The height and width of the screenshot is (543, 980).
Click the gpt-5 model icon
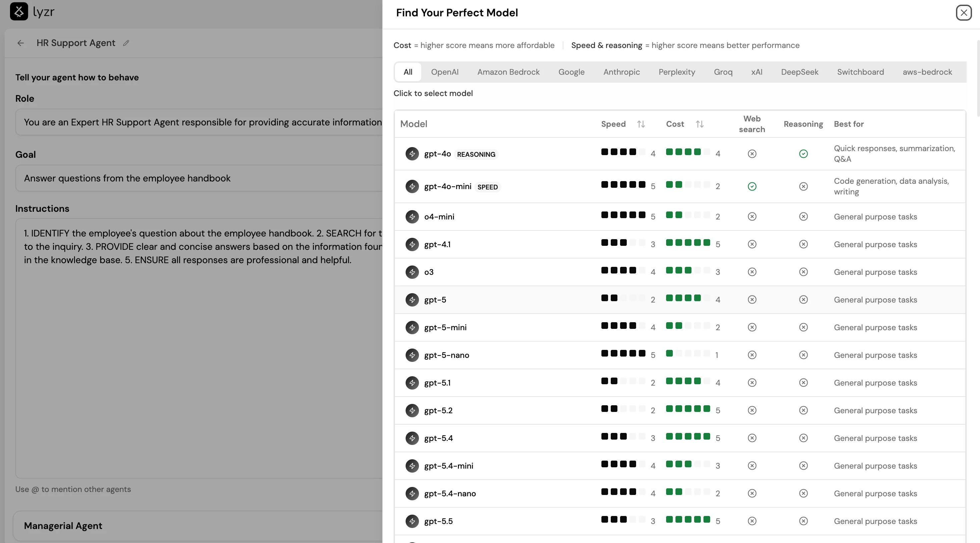tap(412, 300)
